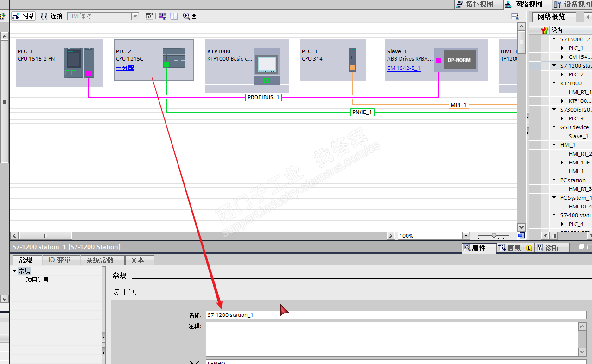Click the magenta PROFIBUS port on PLC_1
The width and height of the screenshot is (592, 364).
(89, 73)
